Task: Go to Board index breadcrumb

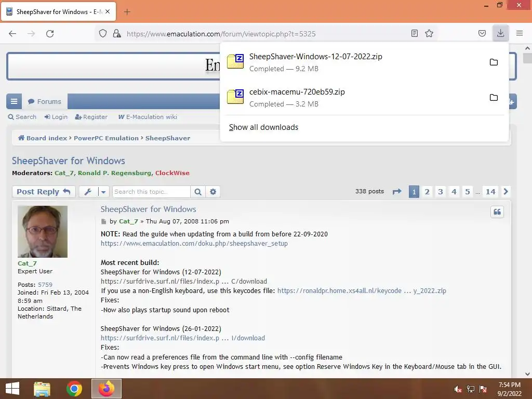Action: coord(43,138)
